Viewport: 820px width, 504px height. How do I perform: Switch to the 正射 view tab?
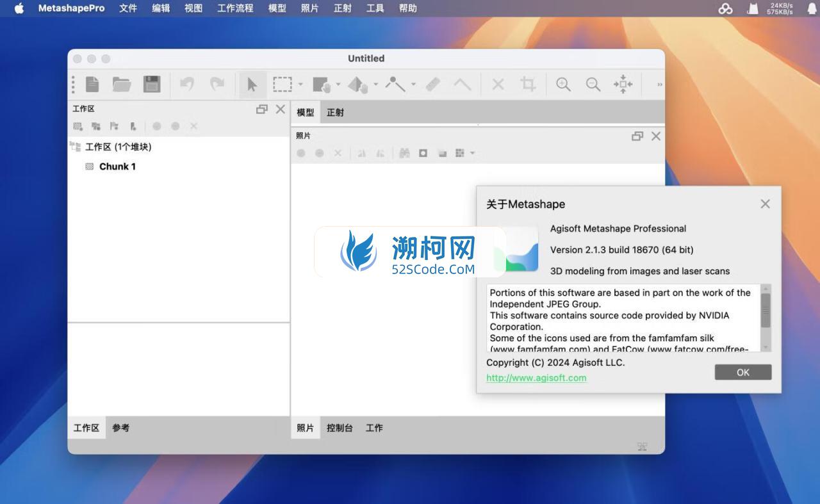click(335, 112)
